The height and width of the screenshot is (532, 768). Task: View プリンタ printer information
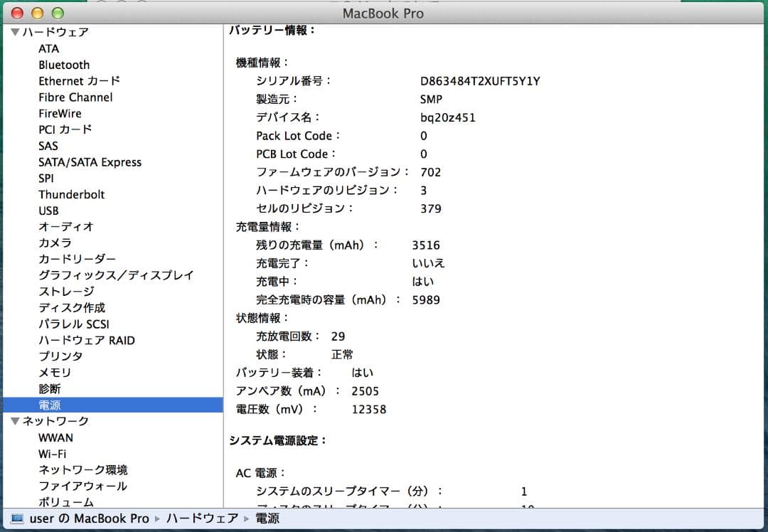click(x=60, y=356)
